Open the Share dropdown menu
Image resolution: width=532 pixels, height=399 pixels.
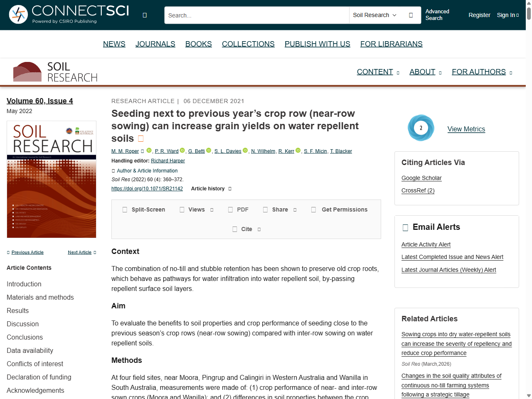click(280, 210)
